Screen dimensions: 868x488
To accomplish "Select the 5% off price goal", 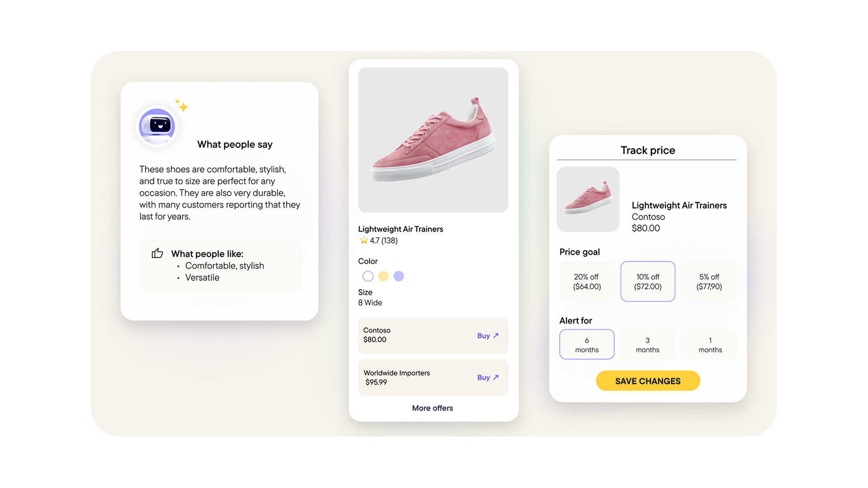I will click(x=709, y=282).
